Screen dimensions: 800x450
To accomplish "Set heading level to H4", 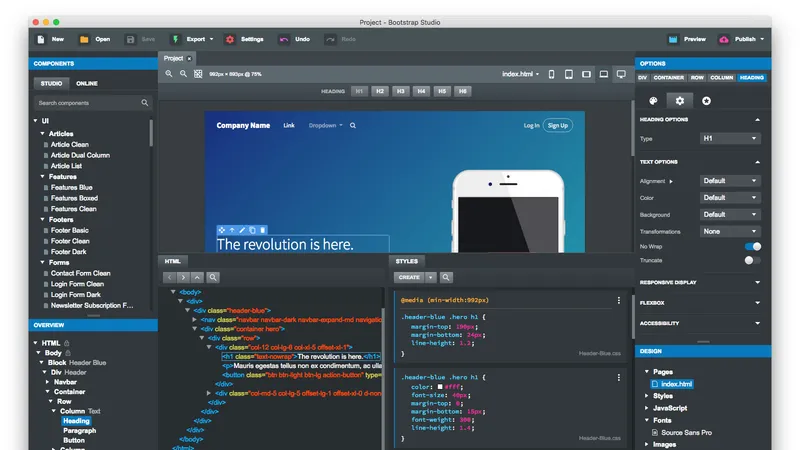I will pos(421,91).
